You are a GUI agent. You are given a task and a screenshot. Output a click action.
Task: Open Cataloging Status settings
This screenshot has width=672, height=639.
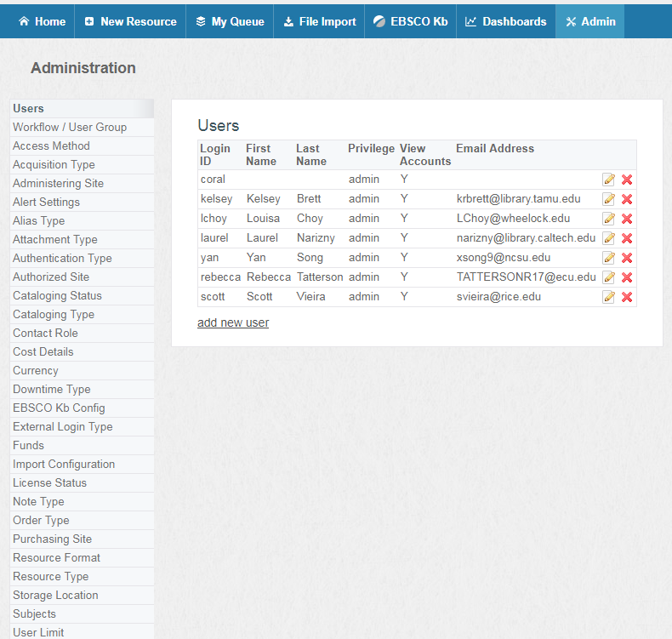point(82,296)
